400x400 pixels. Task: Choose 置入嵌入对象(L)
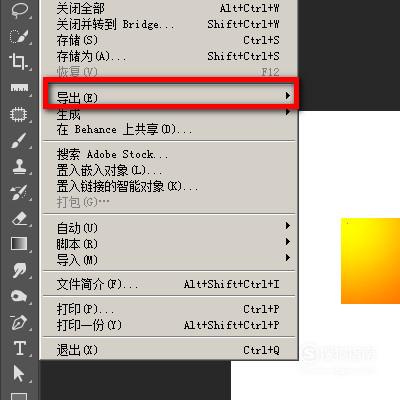(169, 170)
